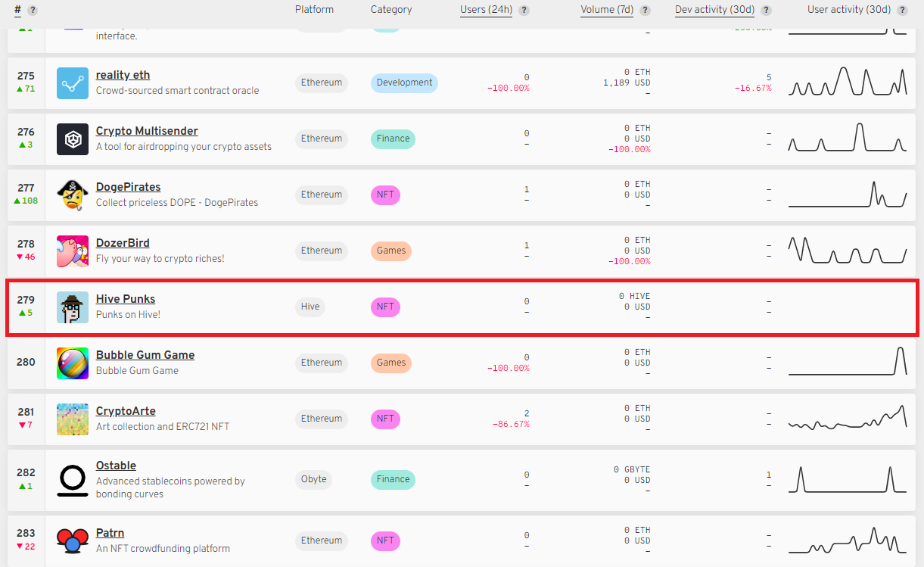Select the '0 GBYTE' volume value
The width and height of the screenshot is (924, 567).
[632, 469]
